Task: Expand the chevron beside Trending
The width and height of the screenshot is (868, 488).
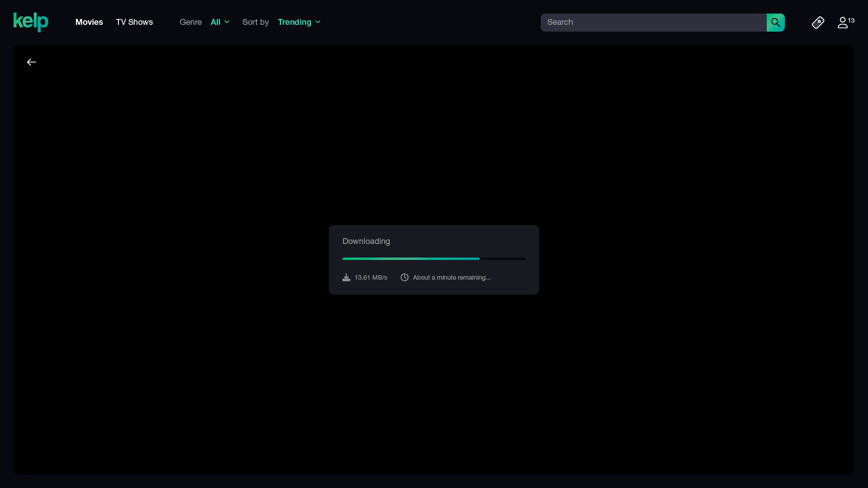Action: [x=317, y=22]
